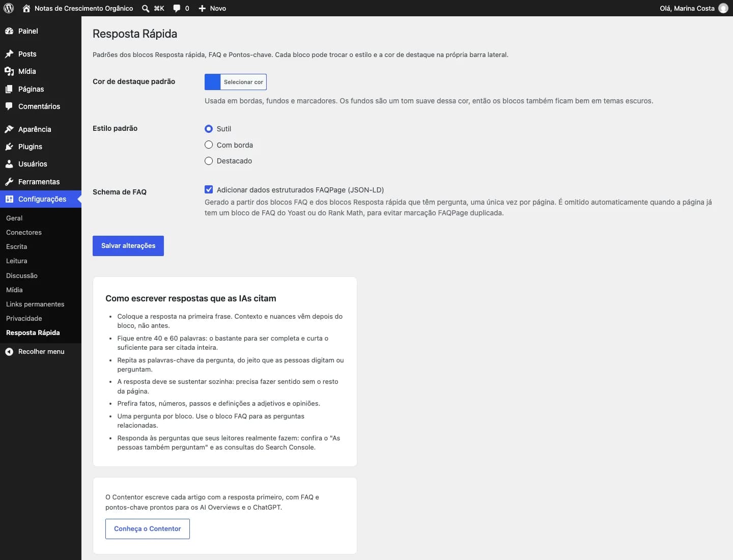The image size is (733, 560).
Task: Click the WordPress logo icon
Action: (9, 8)
